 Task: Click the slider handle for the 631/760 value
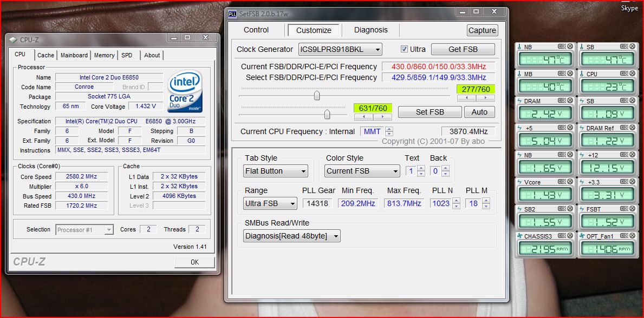point(327,115)
